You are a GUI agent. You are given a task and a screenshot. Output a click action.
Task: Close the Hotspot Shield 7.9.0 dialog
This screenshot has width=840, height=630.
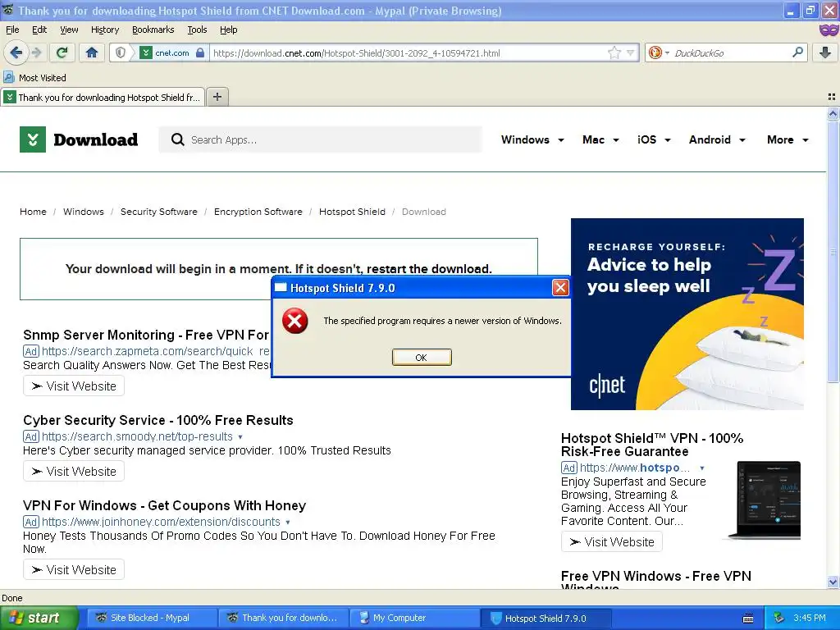coord(559,288)
